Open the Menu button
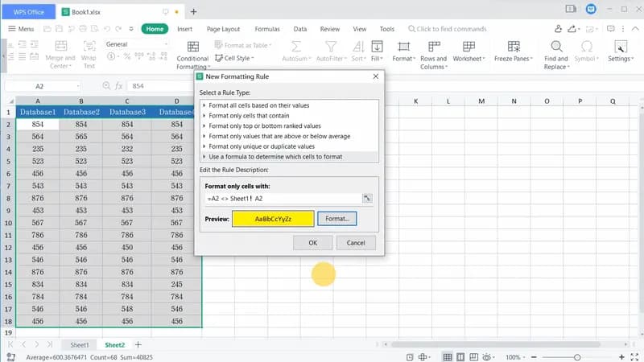Viewport: 644px width, 362px height. 21,29
